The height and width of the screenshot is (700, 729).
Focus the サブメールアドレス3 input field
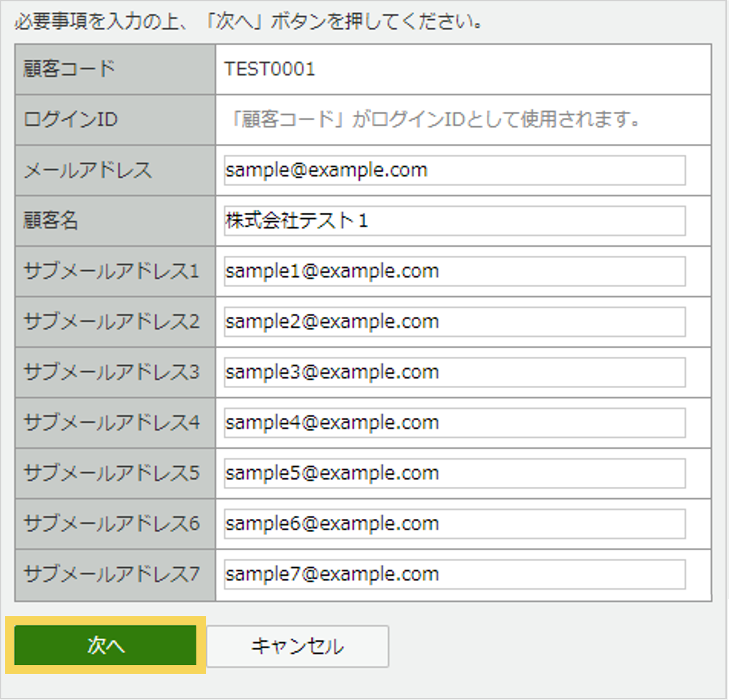tap(454, 372)
